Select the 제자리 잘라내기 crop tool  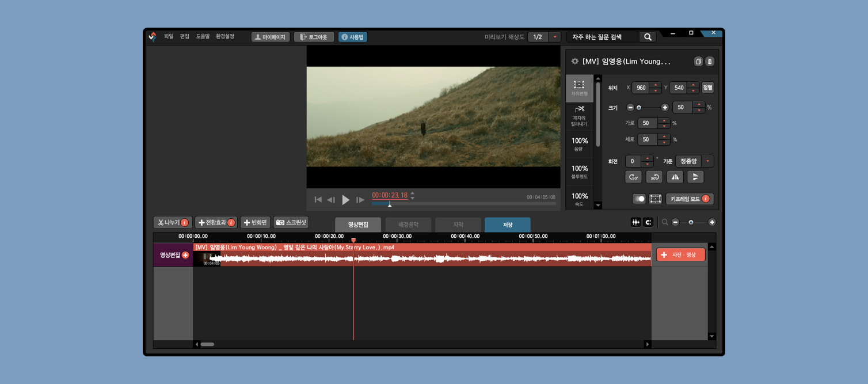[579, 116]
